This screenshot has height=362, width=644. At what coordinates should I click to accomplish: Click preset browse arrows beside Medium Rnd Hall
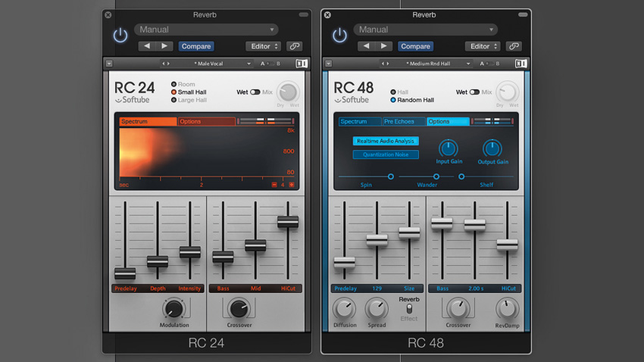tap(385, 64)
